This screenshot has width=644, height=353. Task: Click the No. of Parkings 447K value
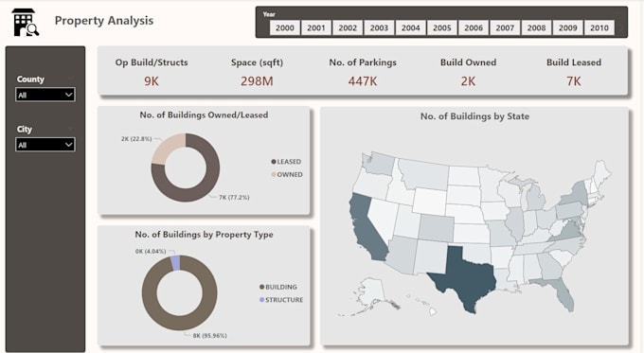[x=363, y=81]
